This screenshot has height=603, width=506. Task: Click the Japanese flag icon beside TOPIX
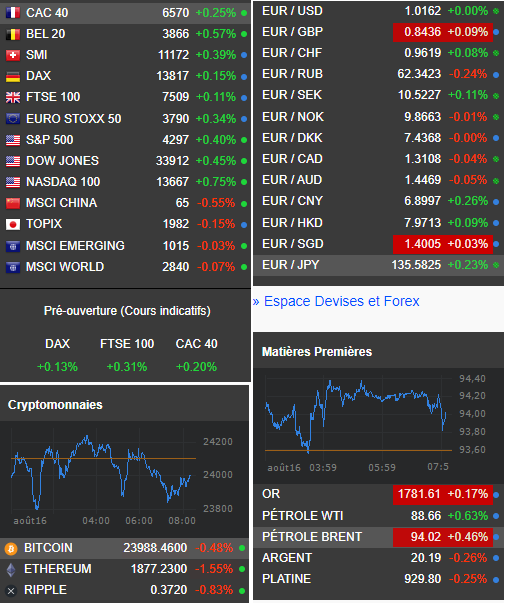point(13,224)
